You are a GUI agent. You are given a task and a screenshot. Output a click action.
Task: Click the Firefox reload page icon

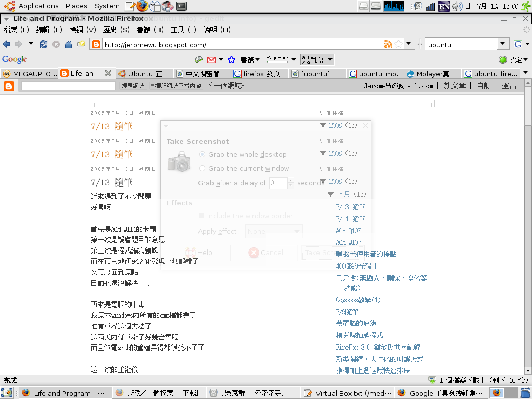(x=44, y=44)
